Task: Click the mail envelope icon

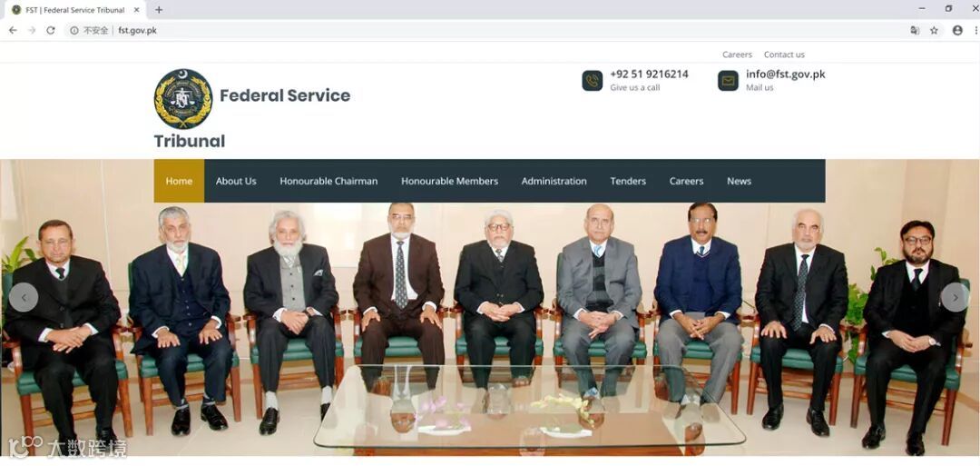Action: click(728, 80)
